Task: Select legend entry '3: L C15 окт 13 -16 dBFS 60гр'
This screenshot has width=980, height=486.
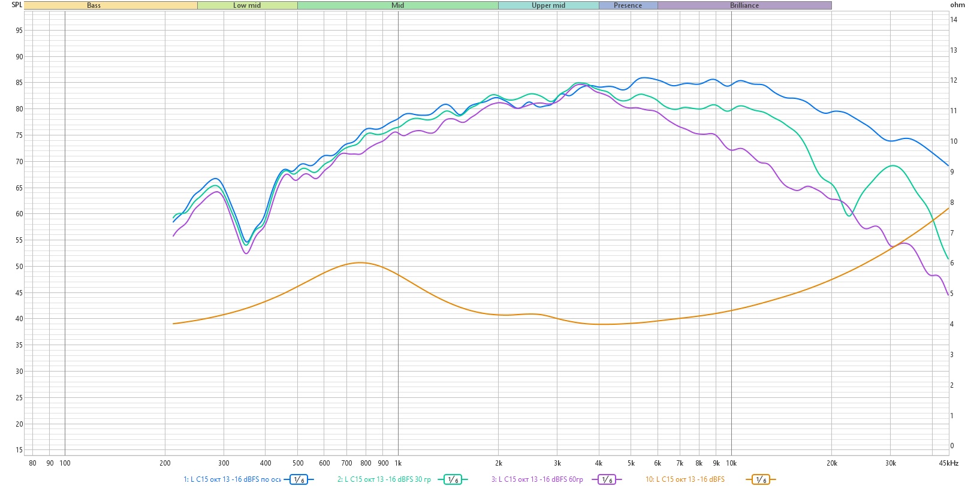Action: tap(537, 479)
